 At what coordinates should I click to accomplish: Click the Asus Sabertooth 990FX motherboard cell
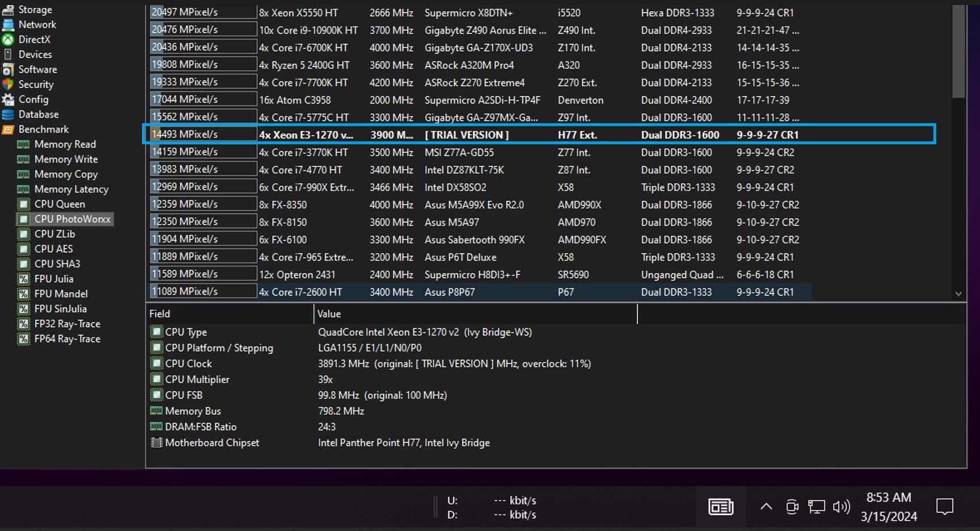pyautogui.click(x=474, y=240)
